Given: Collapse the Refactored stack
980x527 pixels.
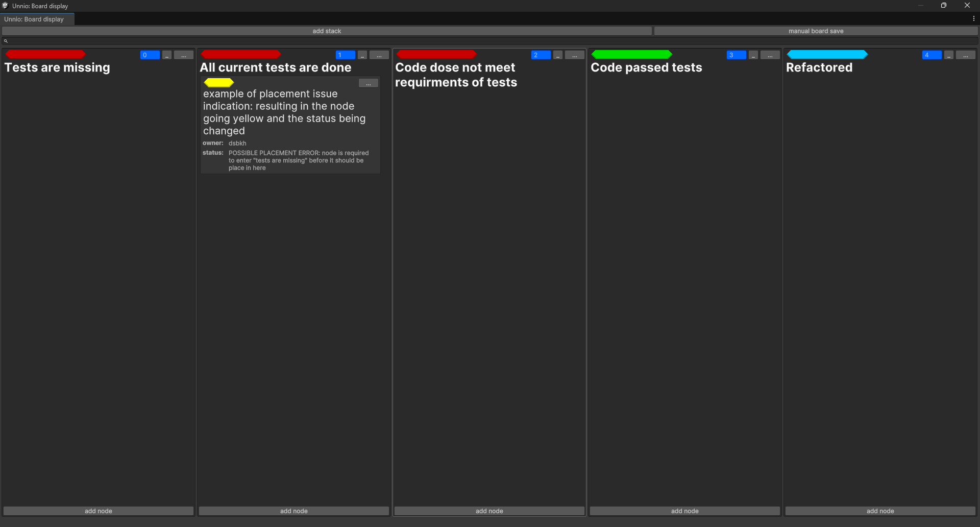Looking at the screenshot, I should point(949,55).
